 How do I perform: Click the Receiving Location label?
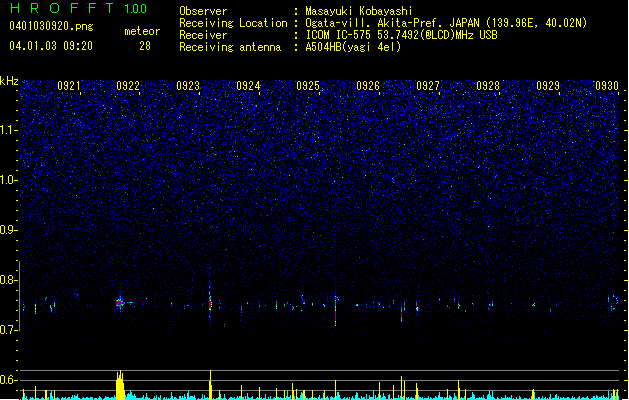pos(233,23)
